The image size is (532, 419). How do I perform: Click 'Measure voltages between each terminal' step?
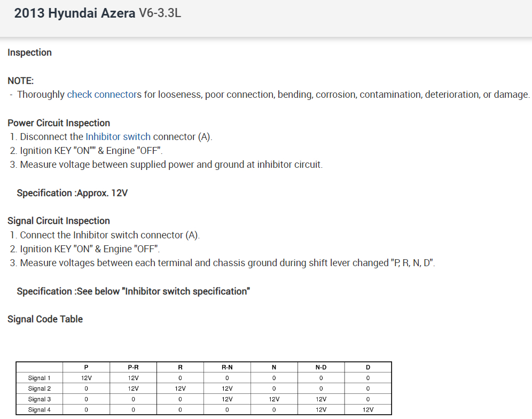coord(222,263)
